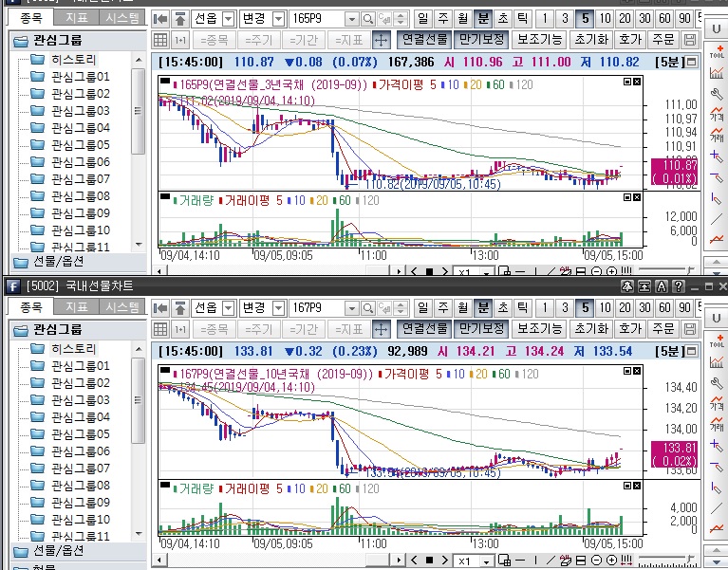
Task: Click the U icon in the 165P9 window's right sidebar
Action: pyautogui.click(x=716, y=29)
